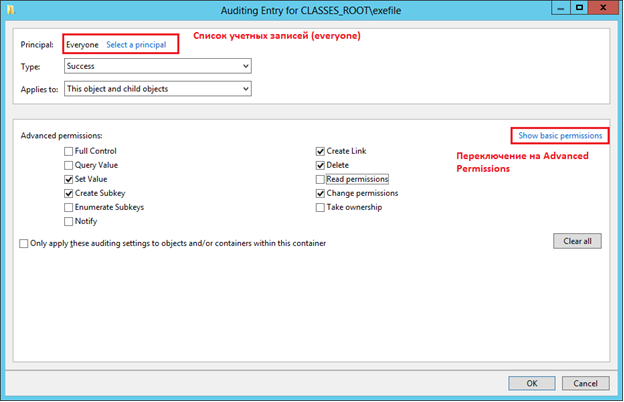Viewport: 624px width, 402px height.
Task: Click the Principal label
Action: (37, 45)
